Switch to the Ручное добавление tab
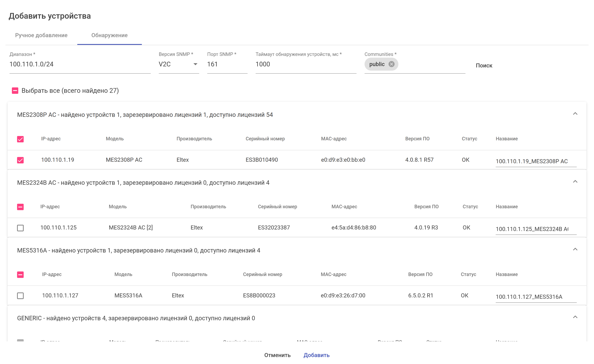The height and width of the screenshot is (364, 594). [41, 35]
